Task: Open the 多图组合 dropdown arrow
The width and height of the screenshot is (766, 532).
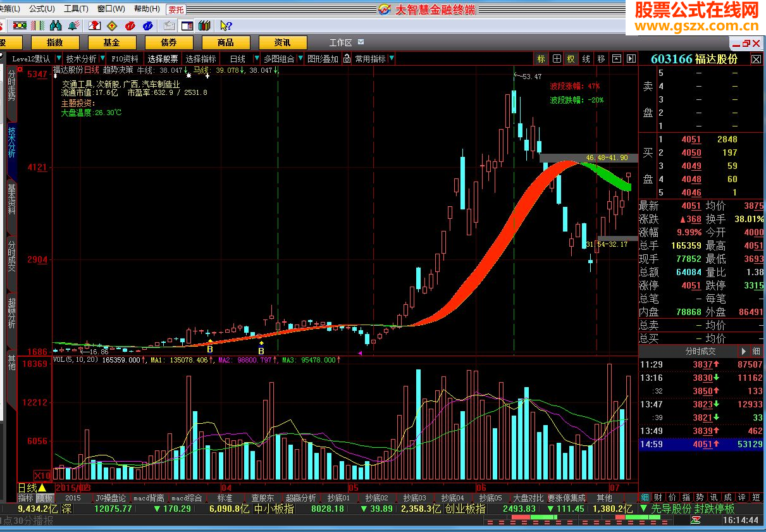Action: click(301, 59)
